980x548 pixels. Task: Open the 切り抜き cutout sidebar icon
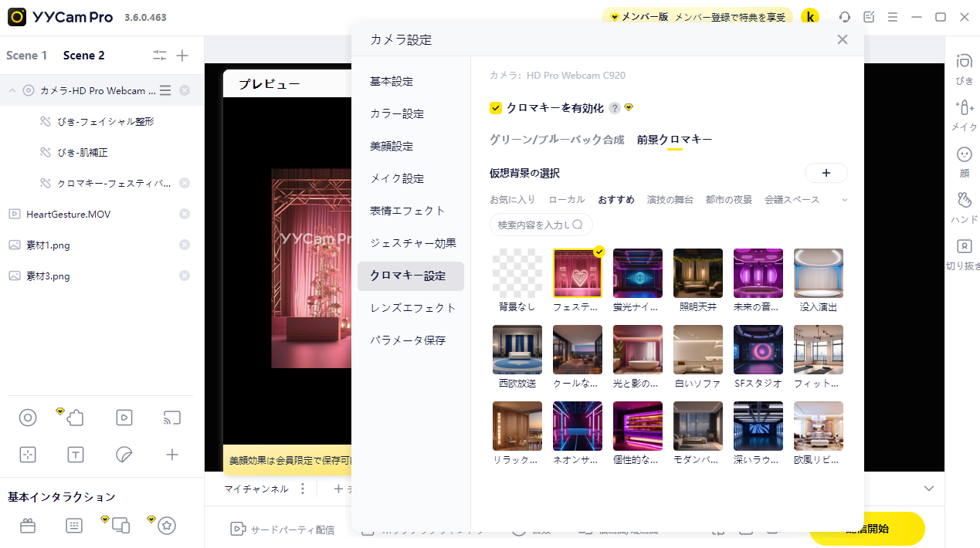coord(964,253)
